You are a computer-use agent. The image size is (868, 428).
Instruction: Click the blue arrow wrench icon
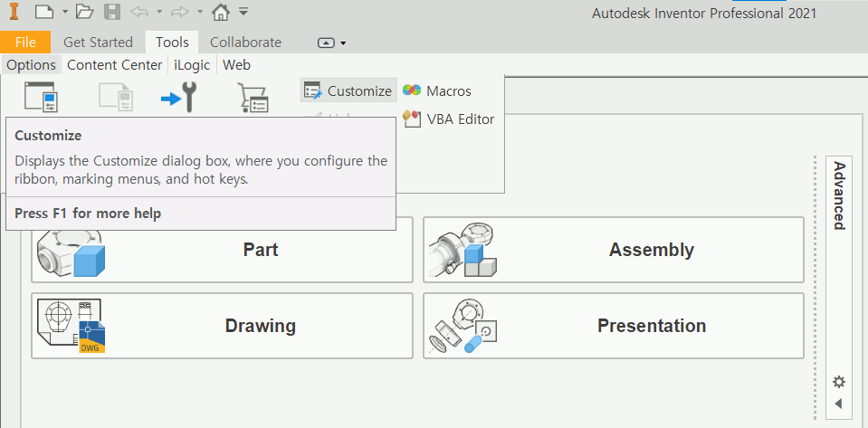178,97
